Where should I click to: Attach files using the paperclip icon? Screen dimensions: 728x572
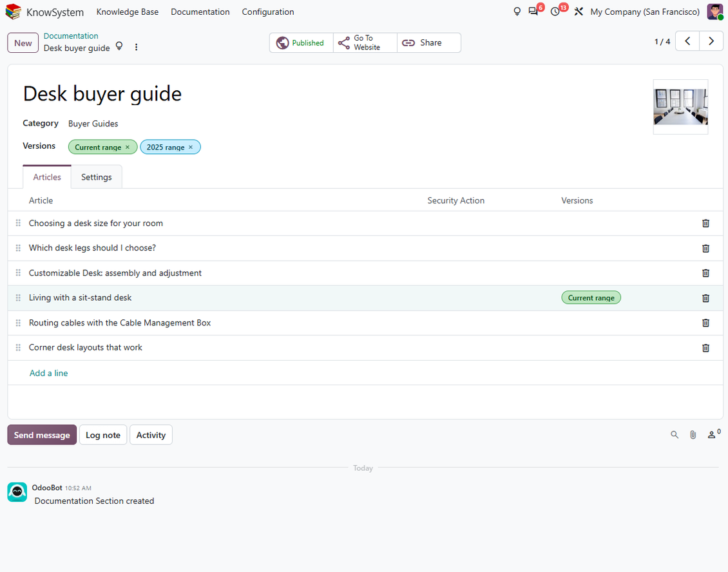(693, 435)
